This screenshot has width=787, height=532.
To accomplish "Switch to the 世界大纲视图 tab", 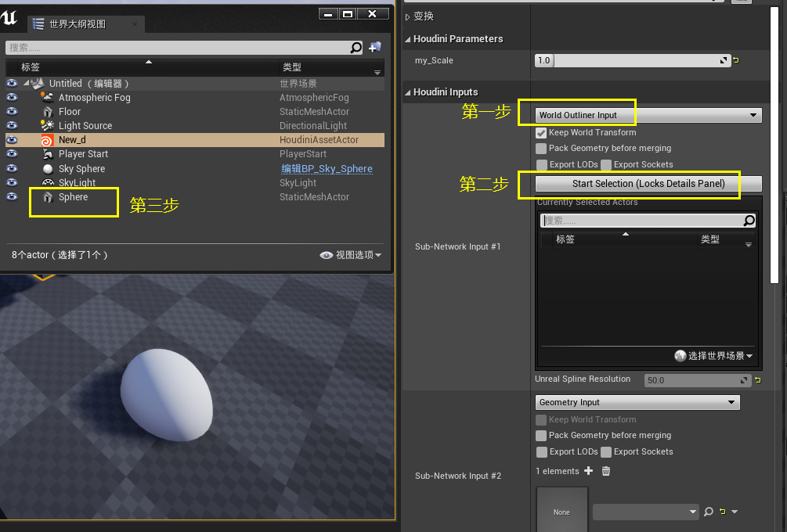I will [x=78, y=24].
